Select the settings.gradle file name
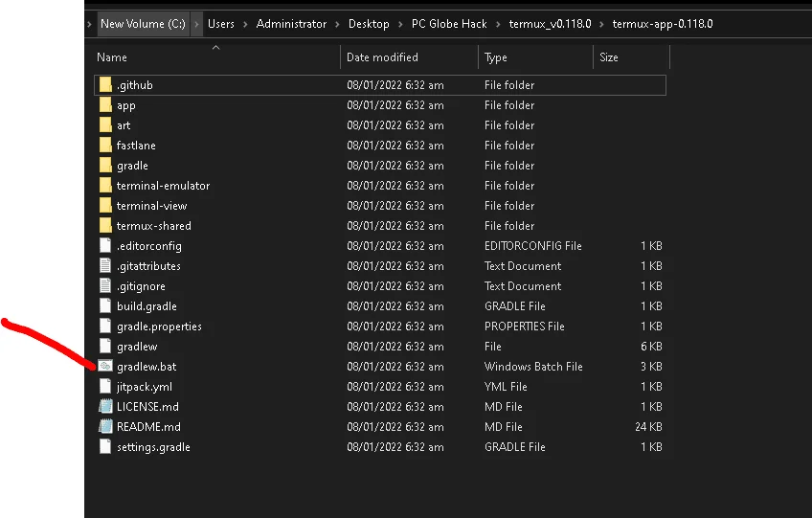Screen dimensions: 812x518 click(153, 447)
